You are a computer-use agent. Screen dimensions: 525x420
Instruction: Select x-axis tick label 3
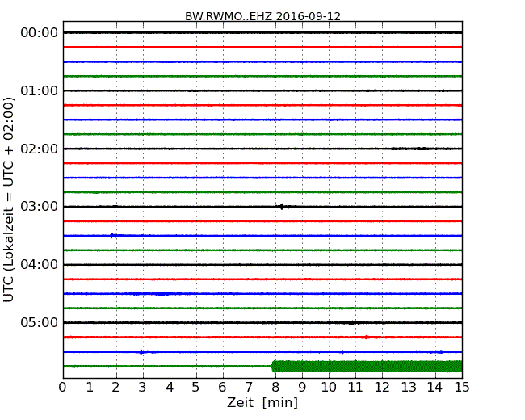pos(143,387)
